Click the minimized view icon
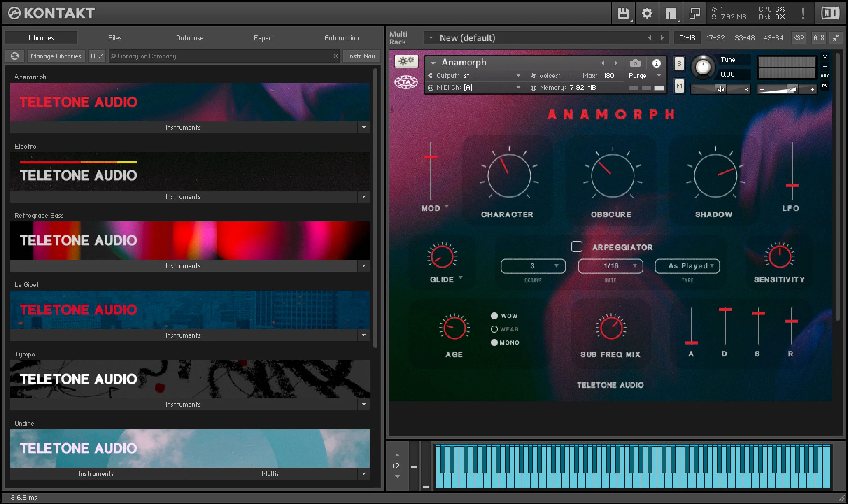 [694, 13]
